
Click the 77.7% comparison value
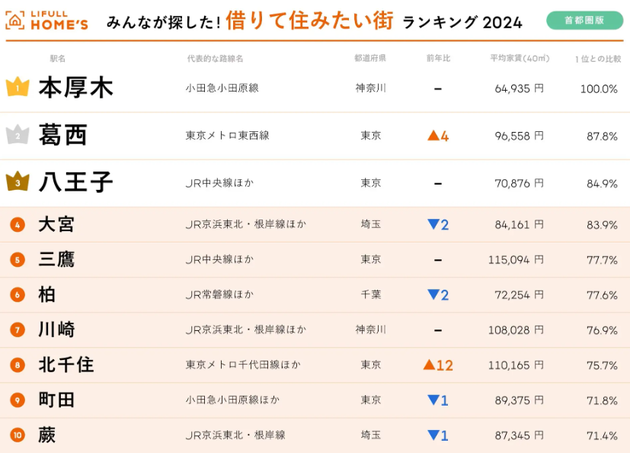tap(602, 260)
